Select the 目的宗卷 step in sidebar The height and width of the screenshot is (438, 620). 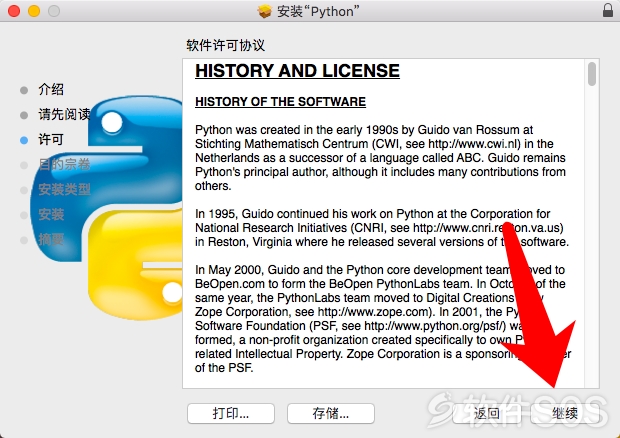[64, 164]
